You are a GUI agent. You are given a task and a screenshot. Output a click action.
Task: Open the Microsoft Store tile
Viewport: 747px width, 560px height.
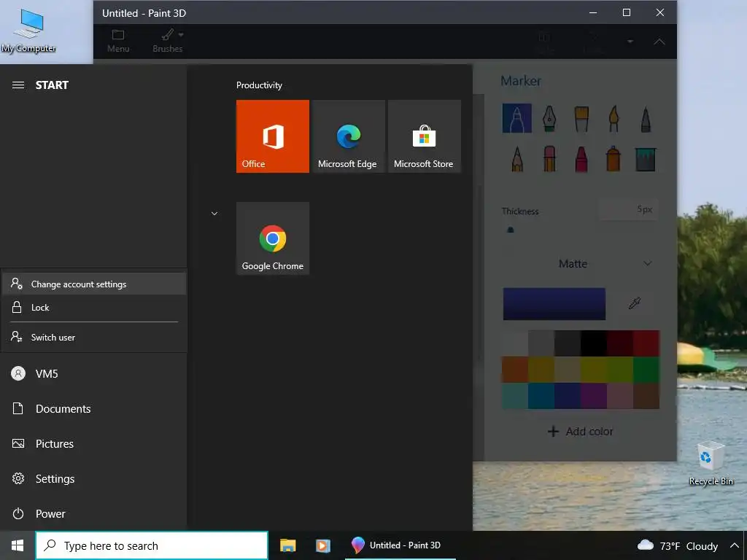click(x=425, y=136)
